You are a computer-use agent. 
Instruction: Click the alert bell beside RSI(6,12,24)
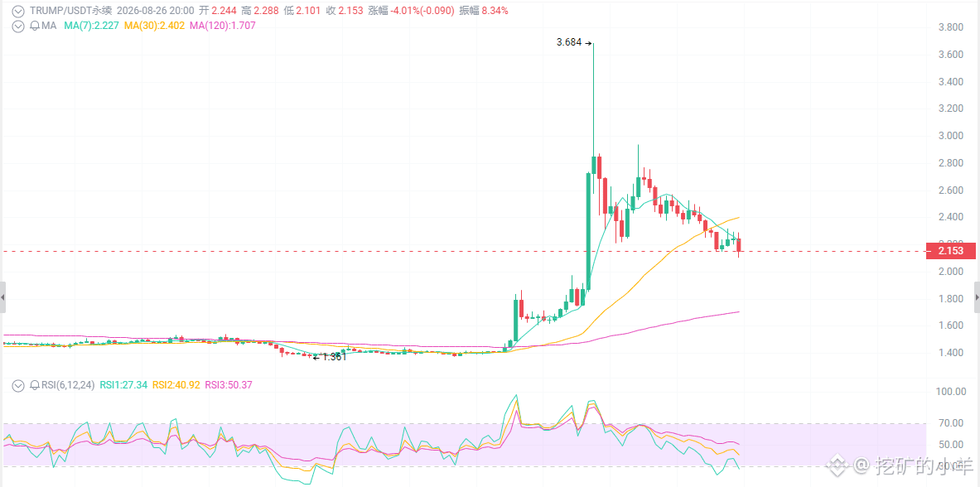(x=34, y=385)
